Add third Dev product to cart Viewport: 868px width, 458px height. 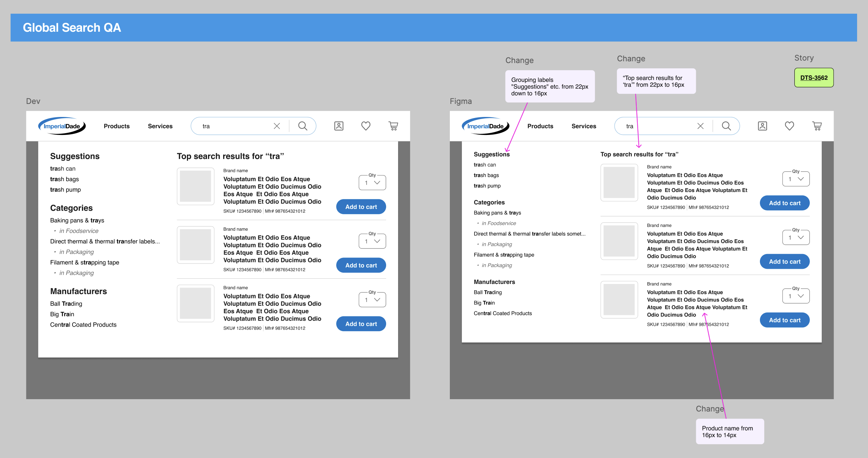pos(361,324)
